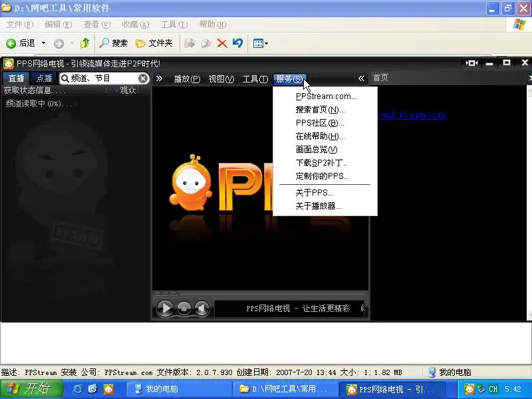
Task: Select 定制你的PPS.. menu entry
Action: (x=325, y=176)
